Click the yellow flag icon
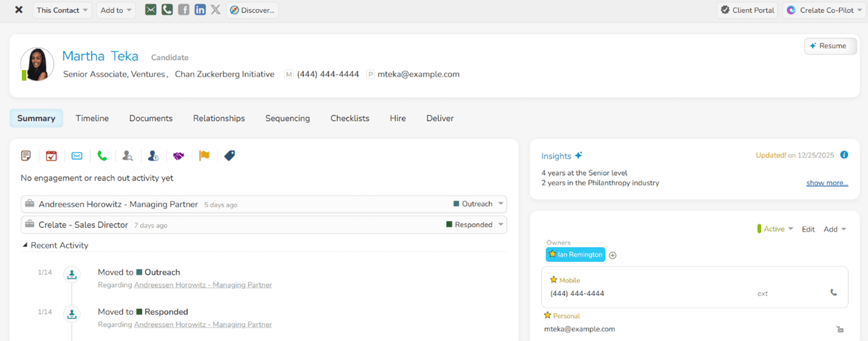Image resolution: width=868 pixels, height=341 pixels. [204, 156]
